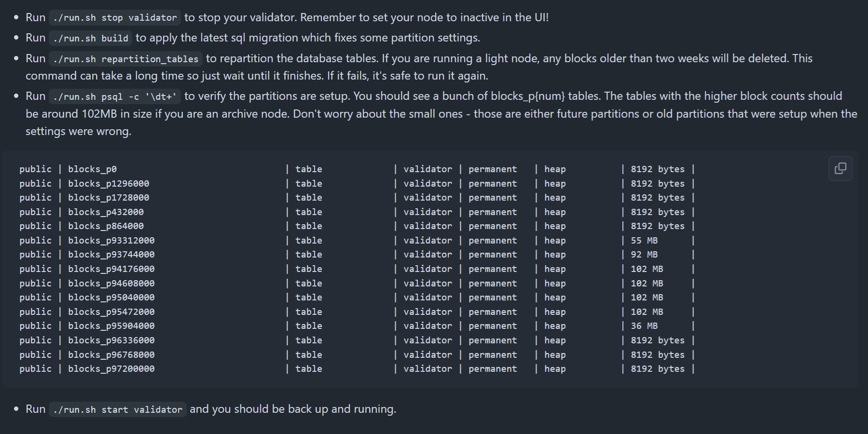
Task: Click blocks_p97200000 in last row
Action: pyautogui.click(x=111, y=369)
